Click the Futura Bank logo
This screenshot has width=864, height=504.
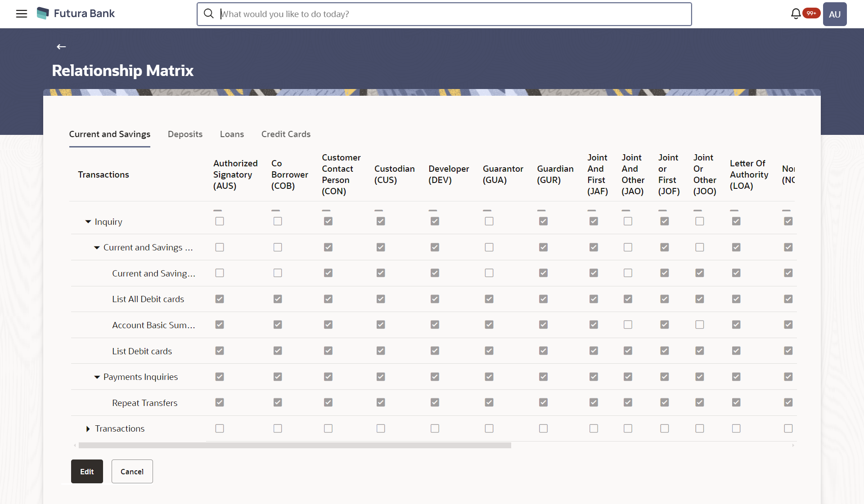(x=76, y=13)
